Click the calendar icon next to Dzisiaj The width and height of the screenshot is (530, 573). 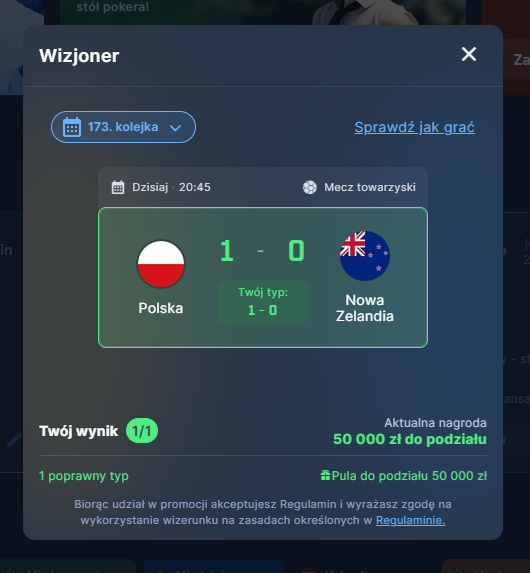point(118,187)
